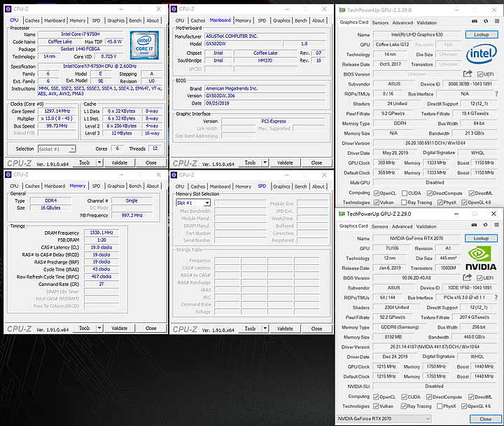Click the Intel logo in GPU-Z
504x426 pixels.
(482, 53)
